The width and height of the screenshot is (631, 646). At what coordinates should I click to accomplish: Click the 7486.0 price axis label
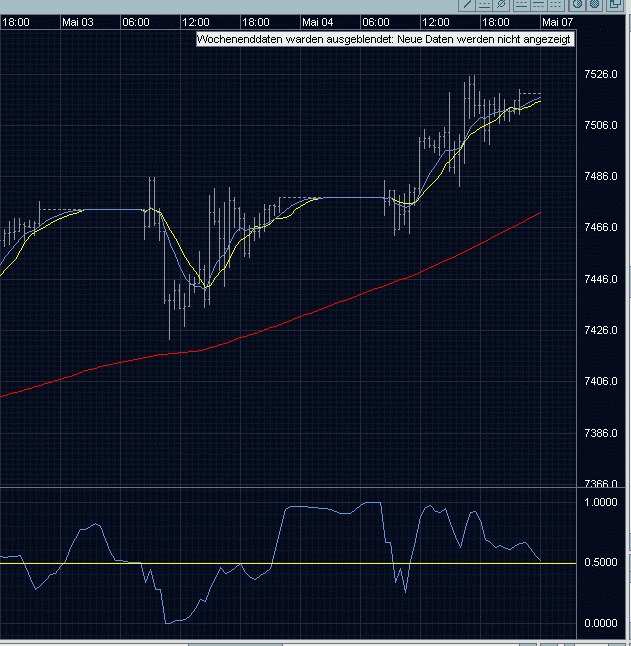click(x=601, y=176)
